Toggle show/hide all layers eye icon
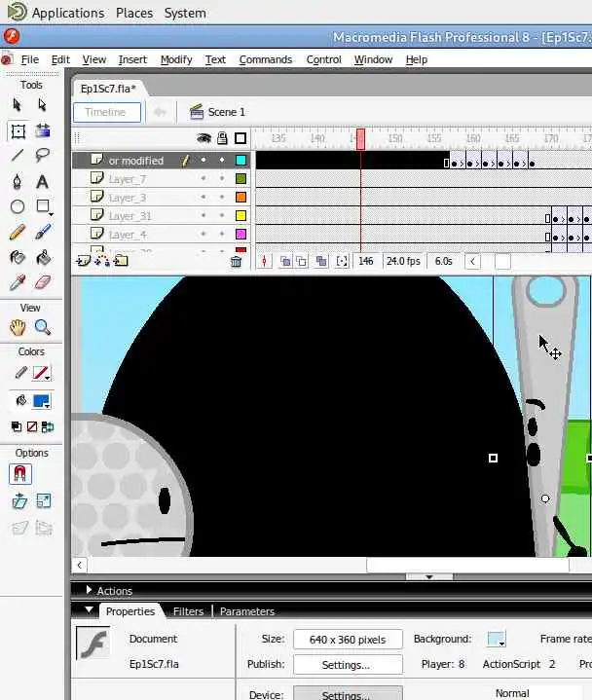Screen dimensions: 592x700 tap(203, 138)
